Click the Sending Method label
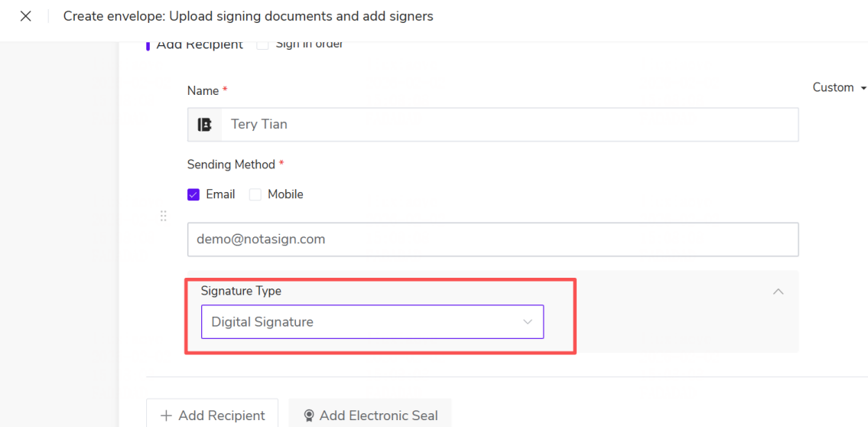Screen dimensions: 868x427 231,165
